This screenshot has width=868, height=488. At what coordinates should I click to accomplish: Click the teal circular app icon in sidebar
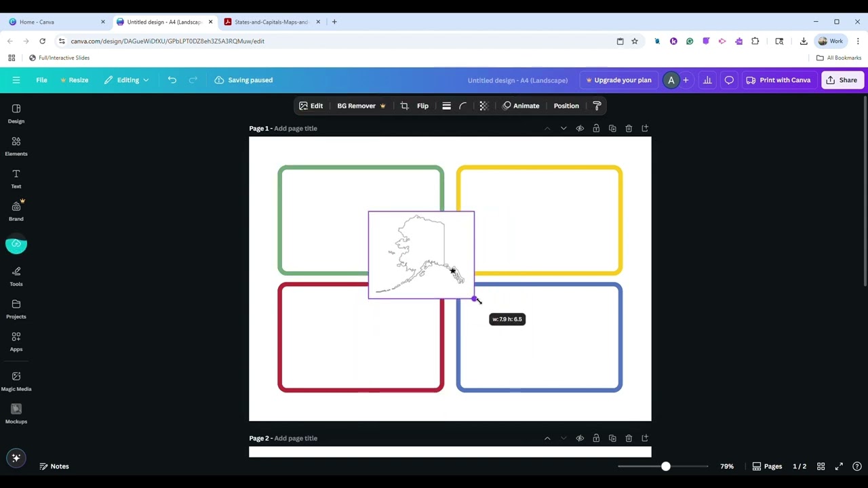(16, 244)
